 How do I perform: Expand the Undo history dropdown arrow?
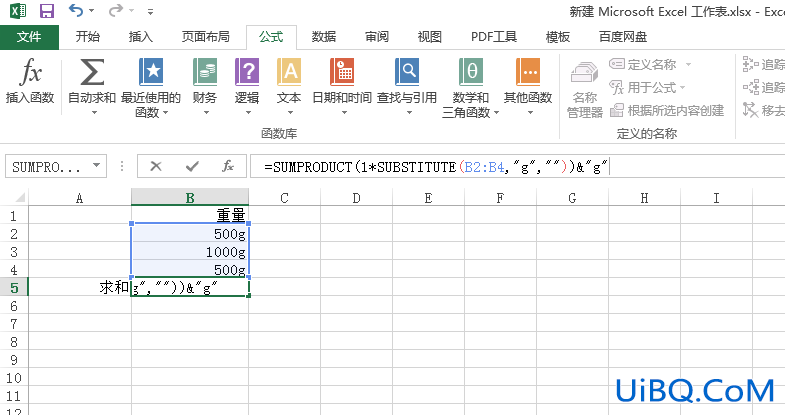[x=92, y=11]
